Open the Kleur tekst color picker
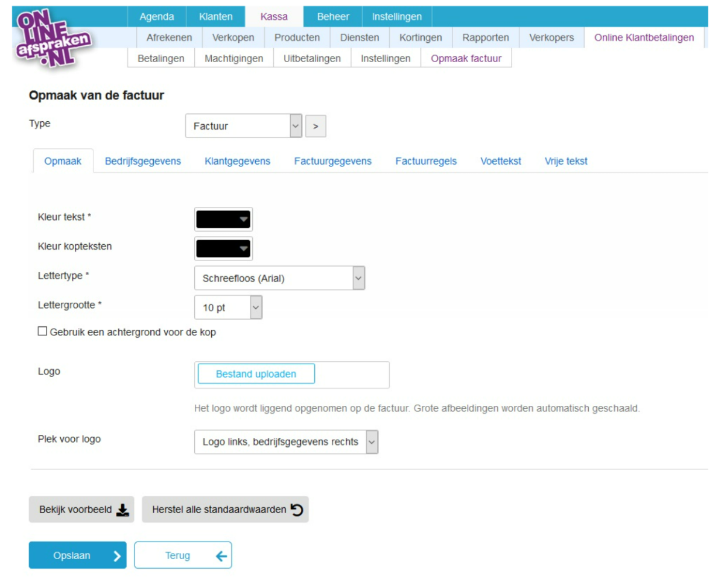 tap(223, 220)
